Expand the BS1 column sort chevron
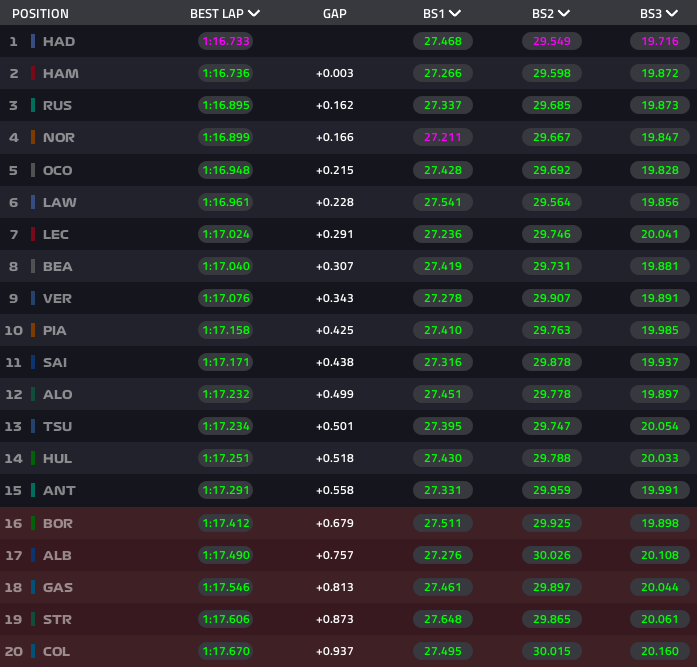The image size is (697, 667). 456,14
